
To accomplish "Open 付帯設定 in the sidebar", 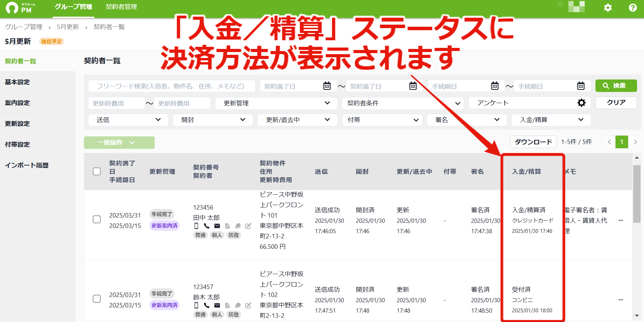I will (x=38, y=144).
